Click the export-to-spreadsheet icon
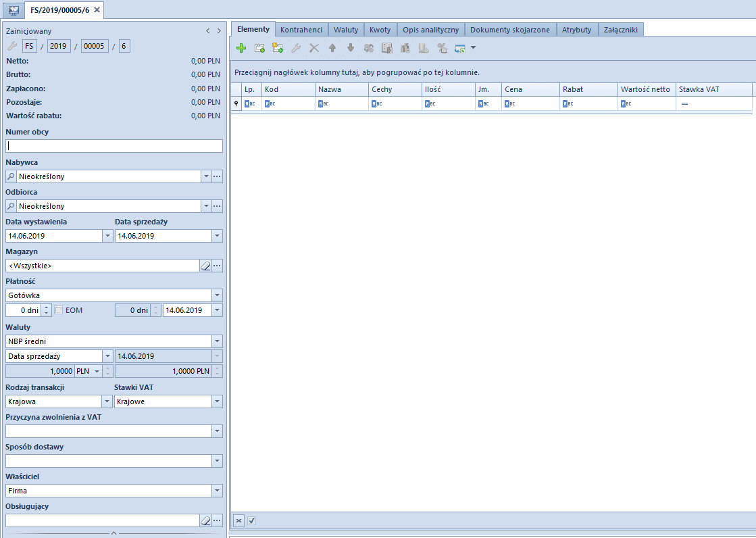The width and height of the screenshot is (756, 538). (x=460, y=48)
